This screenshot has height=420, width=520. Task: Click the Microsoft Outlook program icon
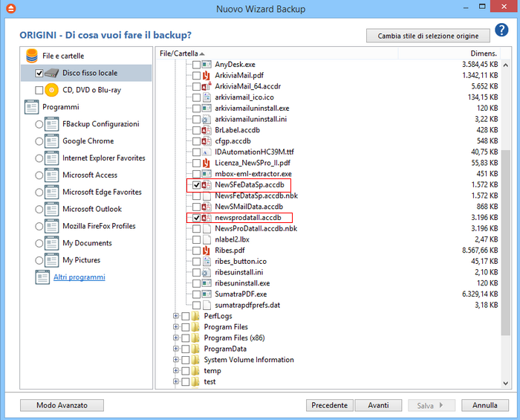52,210
